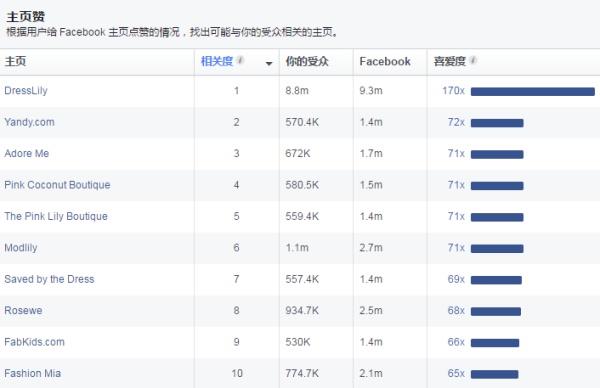Click the info icon next to 喜爱度
This screenshot has height=388, width=600.
tap(473, 60)
